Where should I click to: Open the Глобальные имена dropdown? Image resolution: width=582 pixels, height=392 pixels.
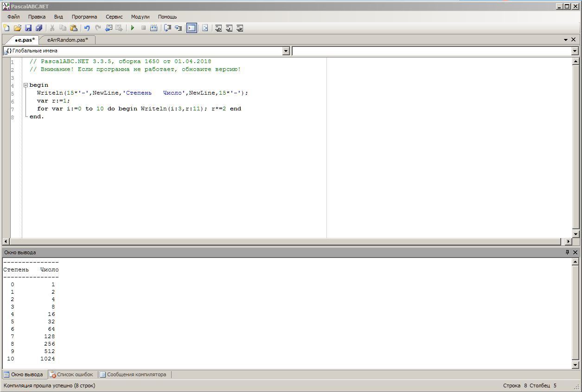286,51
